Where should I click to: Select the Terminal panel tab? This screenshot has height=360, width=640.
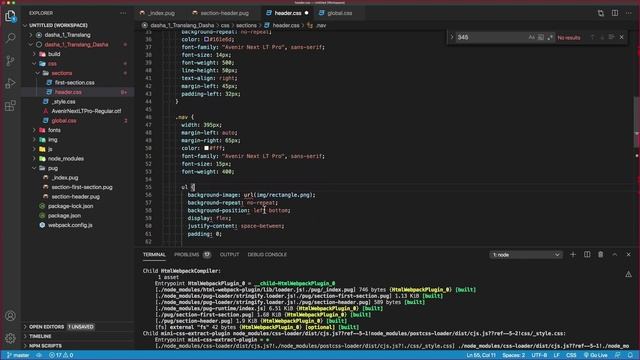point(154,254)
